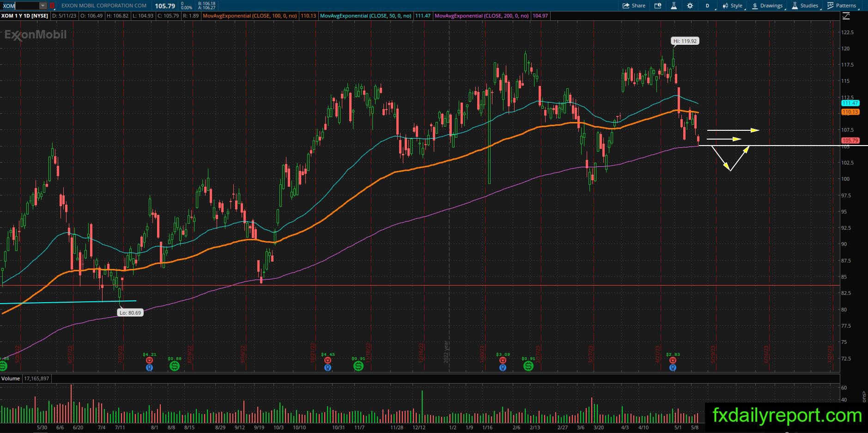
Task: Click the Share button
Action: point(634,6)
